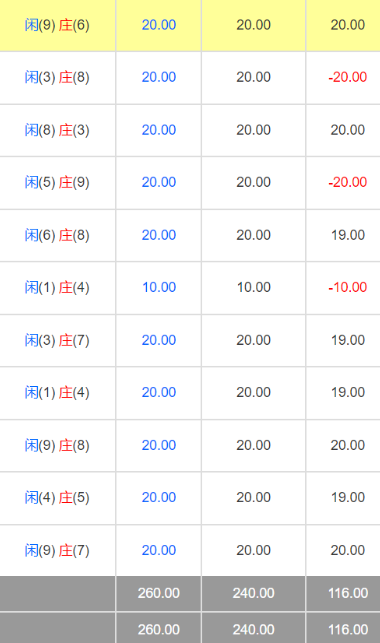This screenshot has width=380, height=643.
Task: Select the 闲(9) 庄(8) result cell
Action: tap(57, 445)
